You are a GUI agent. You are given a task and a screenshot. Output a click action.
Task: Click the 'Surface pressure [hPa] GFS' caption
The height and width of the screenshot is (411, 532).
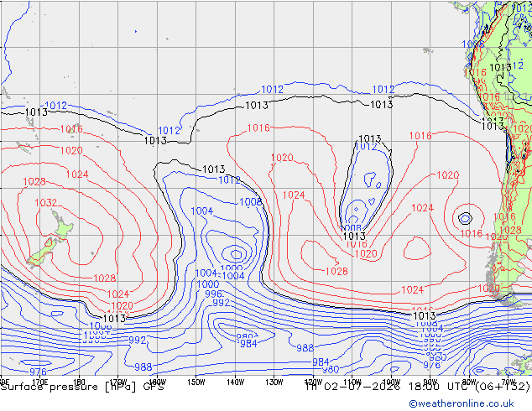click(x=82, y=387)
